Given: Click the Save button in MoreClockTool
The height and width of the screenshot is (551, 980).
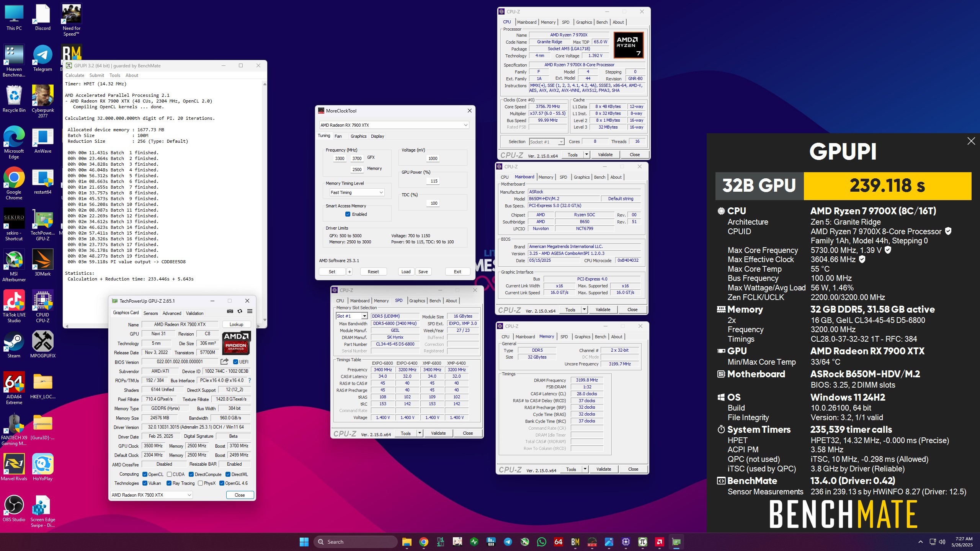Looking at the screenshot, I should point(423,272).
